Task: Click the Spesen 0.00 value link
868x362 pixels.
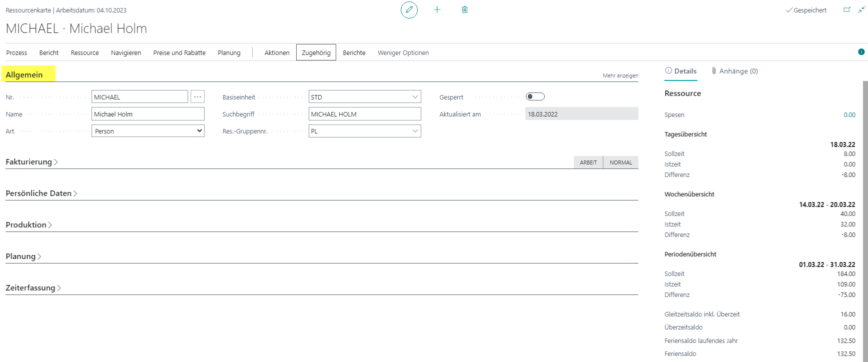Action: (x=849, y=114)
